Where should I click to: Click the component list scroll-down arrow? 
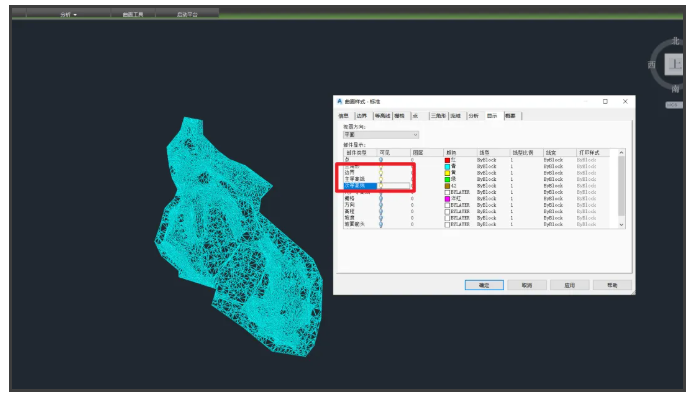coord(621,225)
